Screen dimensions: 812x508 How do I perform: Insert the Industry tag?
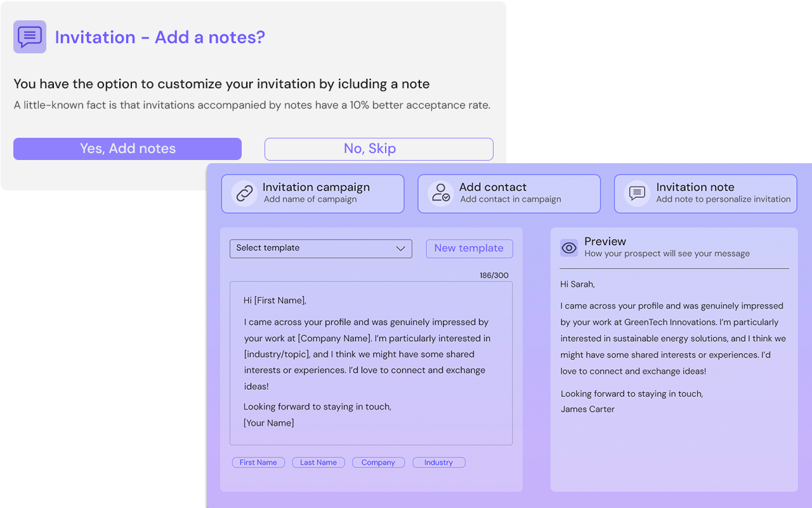[x=439, y=462]
